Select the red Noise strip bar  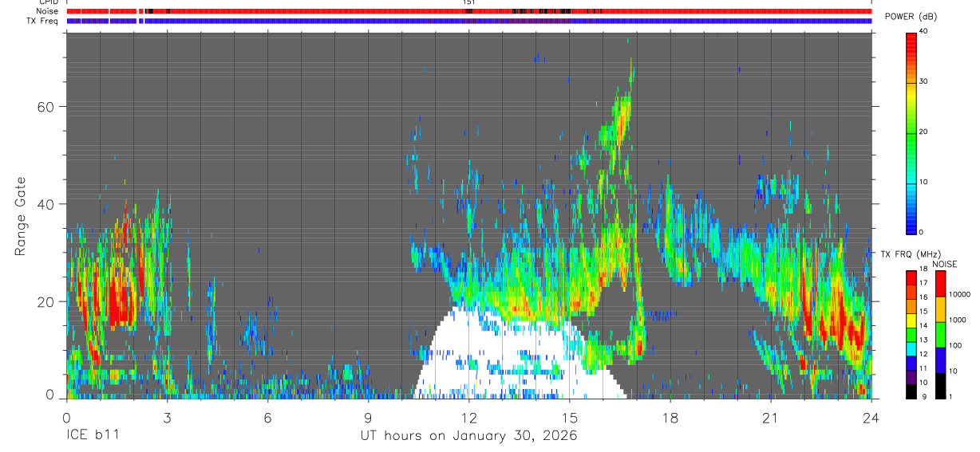click(469, 11)
